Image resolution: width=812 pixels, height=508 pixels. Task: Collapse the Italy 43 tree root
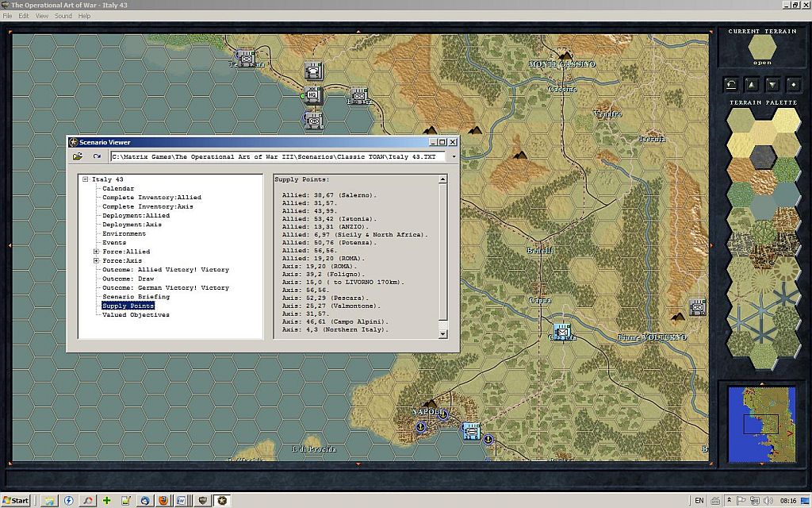(x=86, y=179)
